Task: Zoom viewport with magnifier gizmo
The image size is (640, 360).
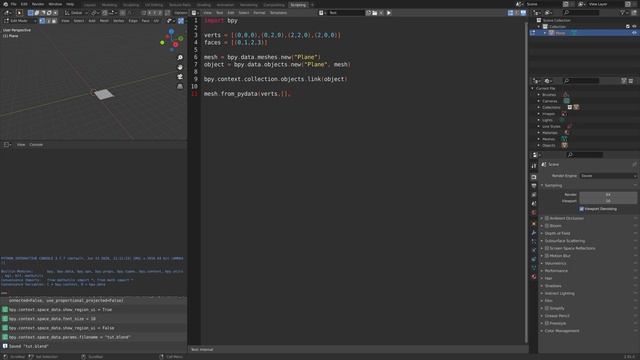Action: point(180,58)
